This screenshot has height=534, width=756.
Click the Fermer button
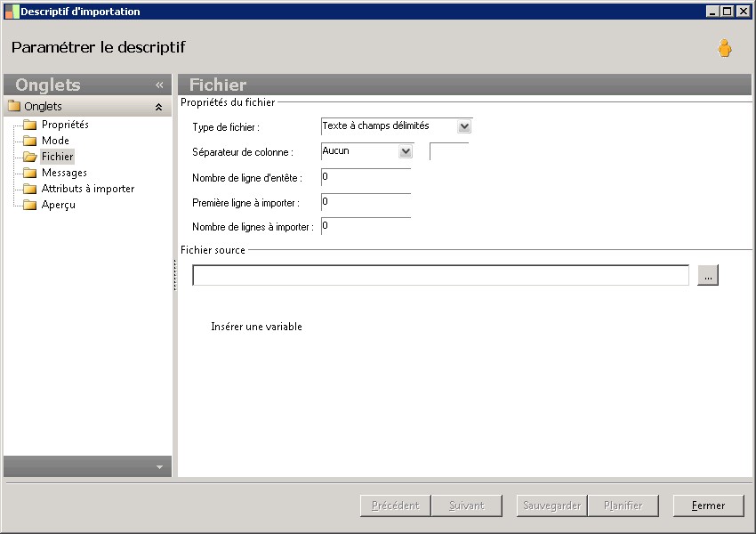pyautogui.click(x=708, y=506)
